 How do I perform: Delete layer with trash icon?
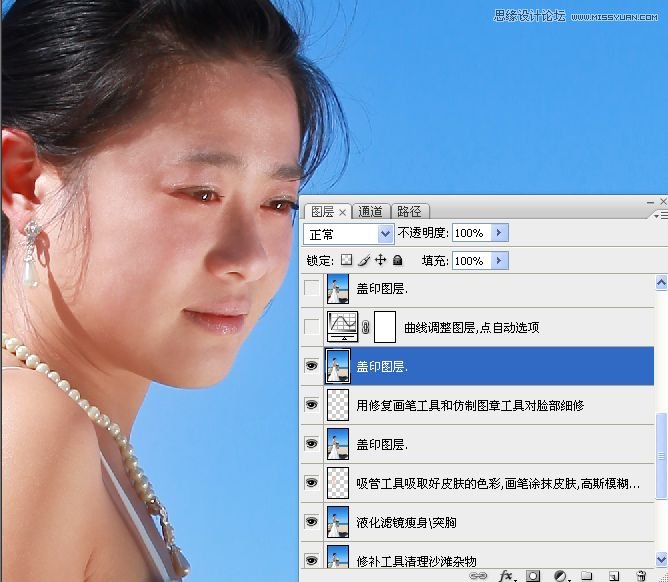tap(641, 576)
